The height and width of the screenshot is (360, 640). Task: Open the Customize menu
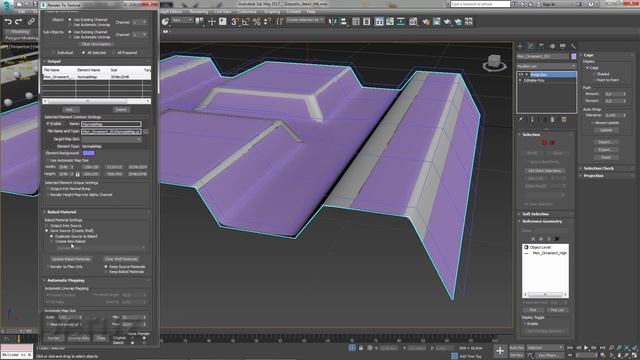point(247,12)
